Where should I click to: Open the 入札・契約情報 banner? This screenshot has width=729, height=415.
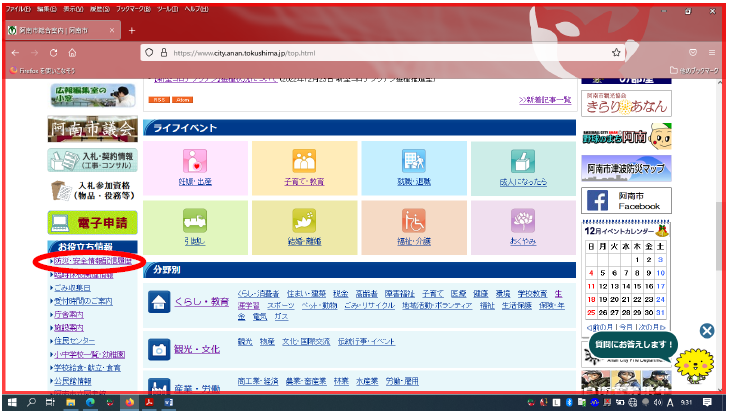[x=93, y=160]
